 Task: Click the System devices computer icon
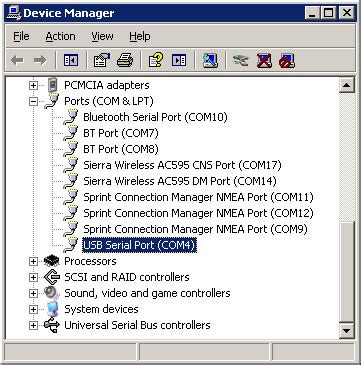coord(52,309)
